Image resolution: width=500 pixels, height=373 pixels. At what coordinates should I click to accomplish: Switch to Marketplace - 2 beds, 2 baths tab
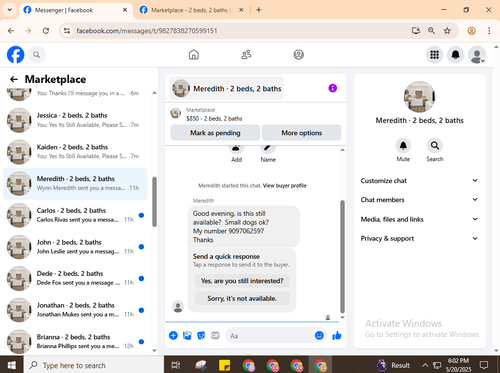(190, 10)
